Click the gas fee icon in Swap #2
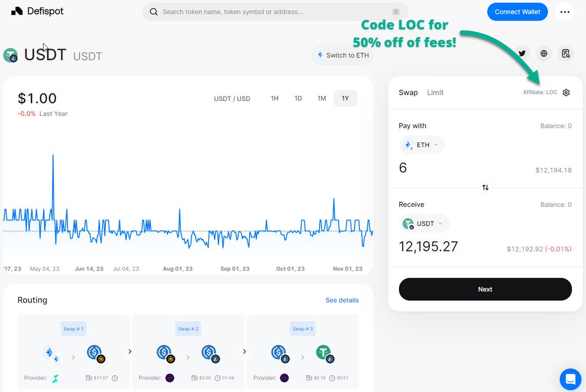Image resolution: width=586 pixels, height=392 pixels. 194,378
